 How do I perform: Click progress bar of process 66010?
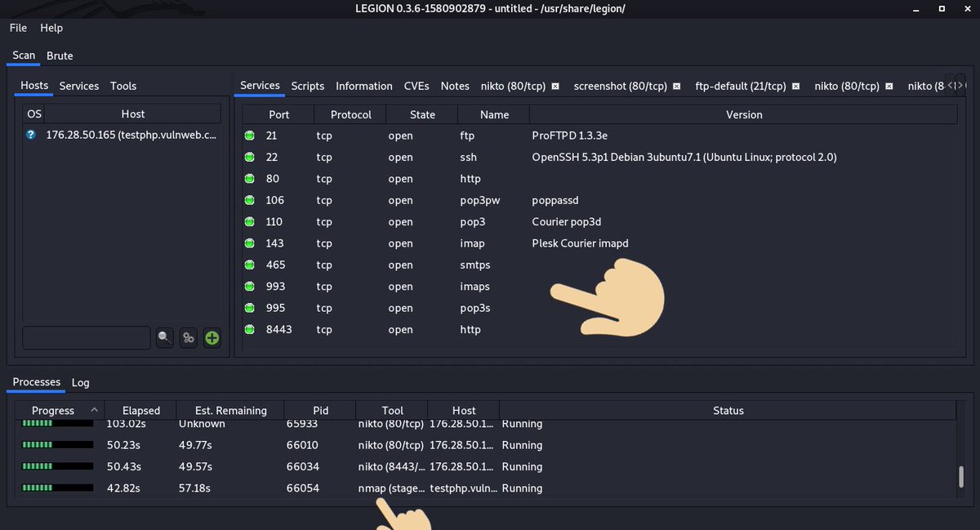pyautogui.click(x=58, y=445)
